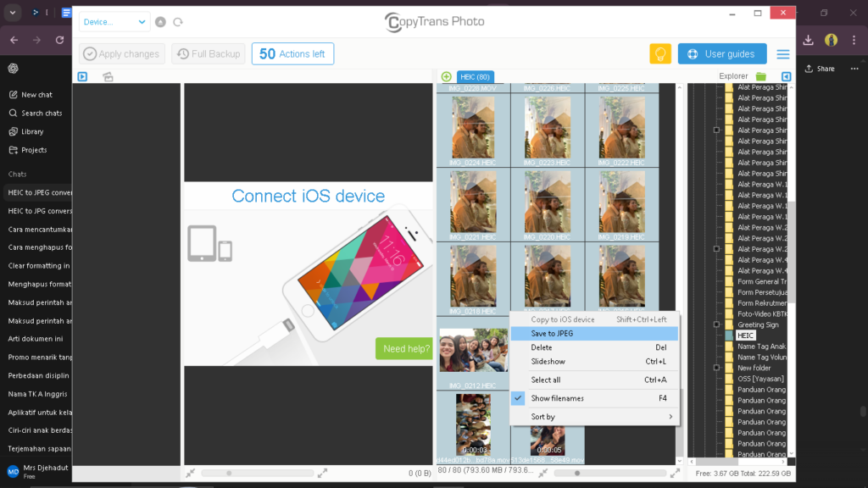Open the hamburger menu icon

(x=783, y=54)
